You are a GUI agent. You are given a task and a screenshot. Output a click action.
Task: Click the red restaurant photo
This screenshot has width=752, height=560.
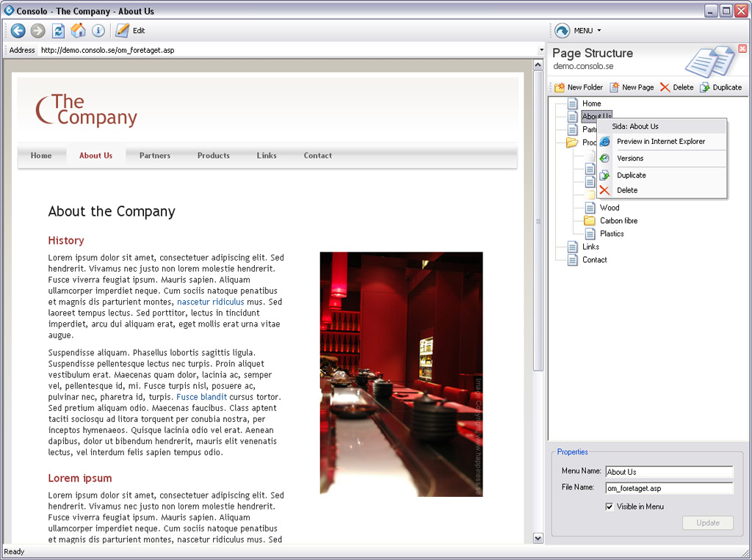[402, 374]
